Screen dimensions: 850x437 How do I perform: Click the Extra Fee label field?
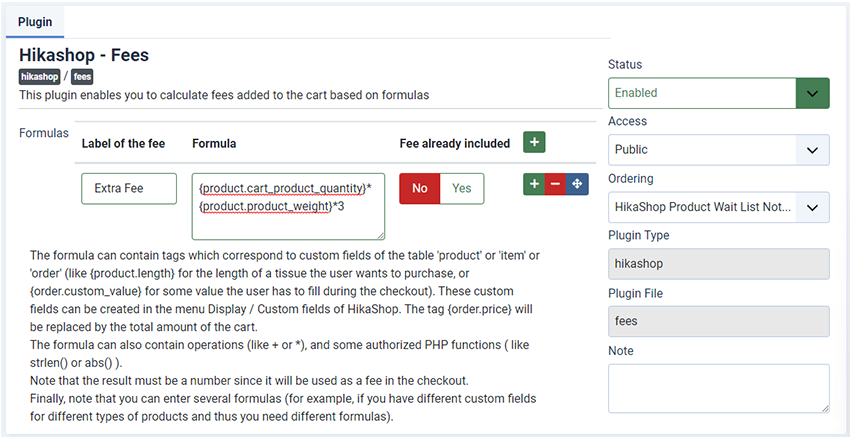pyautogui.click(x=129, y=188)
